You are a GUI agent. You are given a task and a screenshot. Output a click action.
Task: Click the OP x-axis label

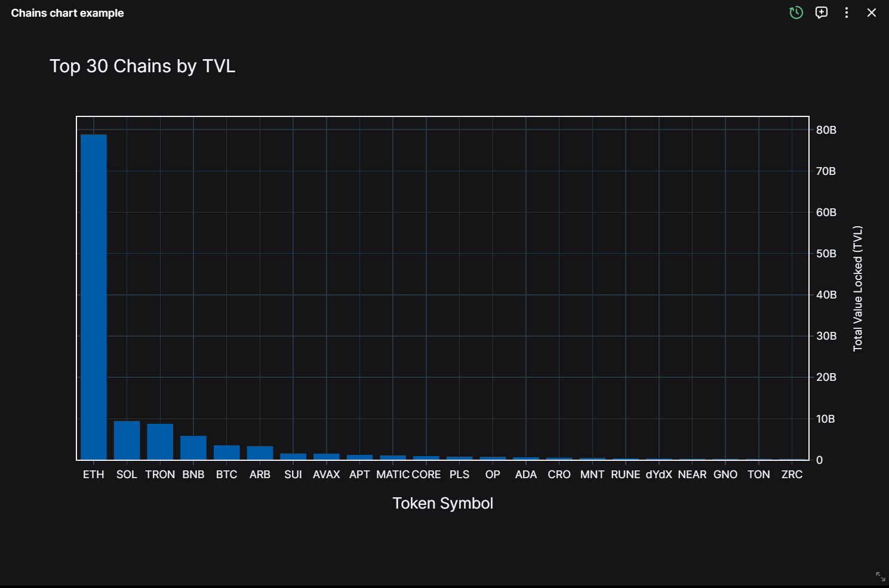click(493, 475)
